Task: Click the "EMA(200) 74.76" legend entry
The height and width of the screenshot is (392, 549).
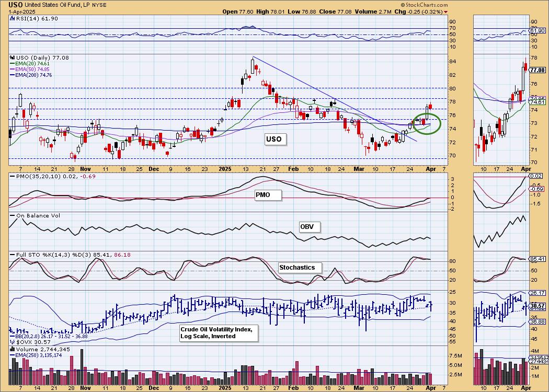Action: [x=33, y=75]
